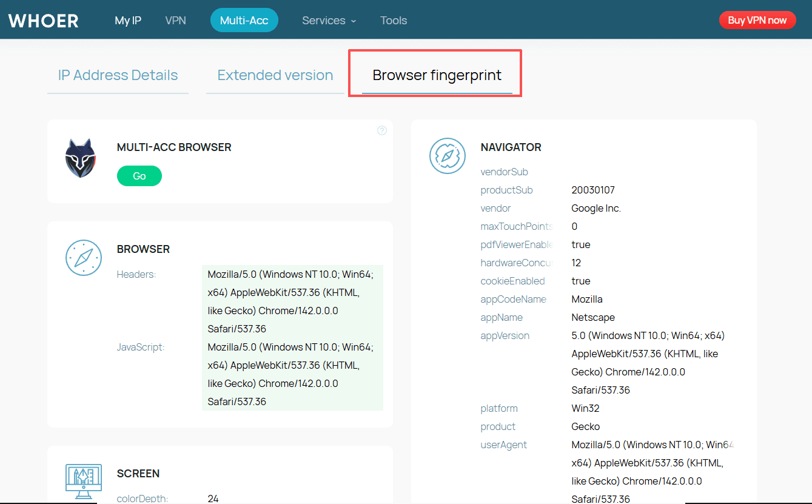Click the colorDepth: label
812x504 pixels.
[143, 499]
